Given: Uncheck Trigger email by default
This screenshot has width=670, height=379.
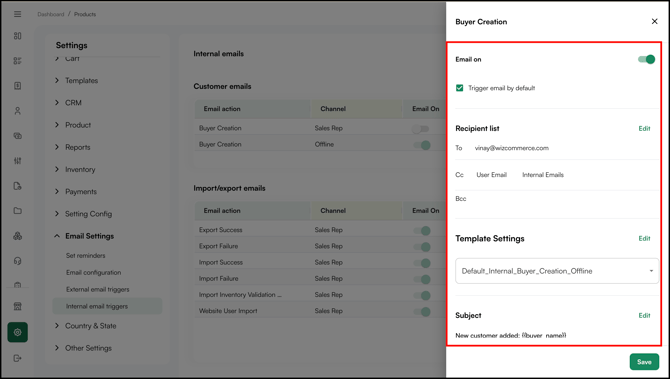Looking at the screenshot, I should [459, 88].
